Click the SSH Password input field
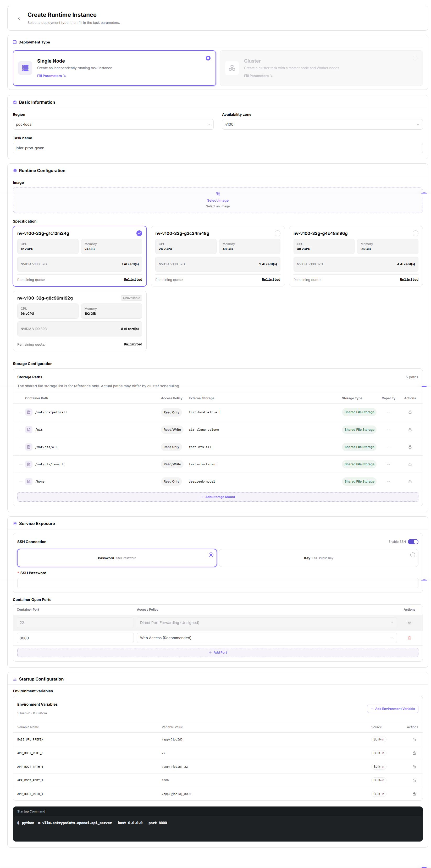Screen dimensions: 431x868 (x=218, y=583)
